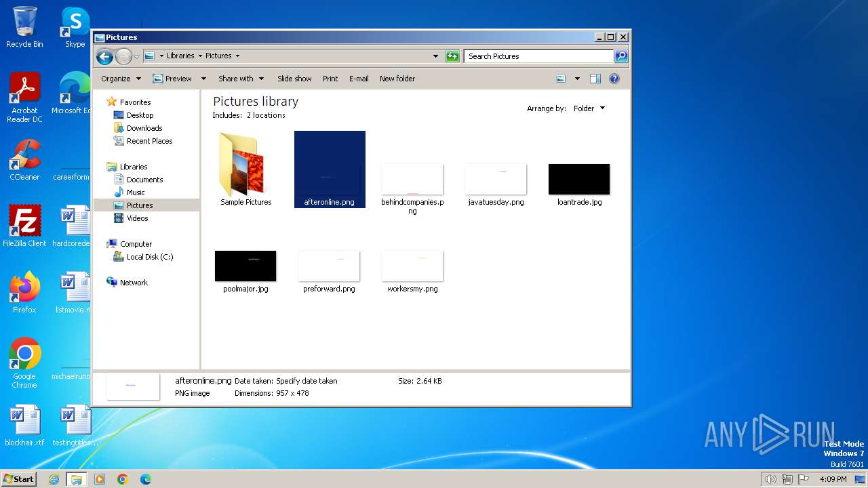Open Chrome from the taskbar
Viewport: 868px width, 488px height.
click(x=123, y=479)
